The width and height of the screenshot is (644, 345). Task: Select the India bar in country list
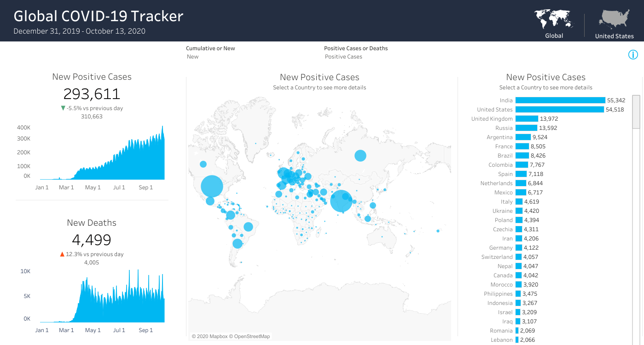(x=560, y=100)
